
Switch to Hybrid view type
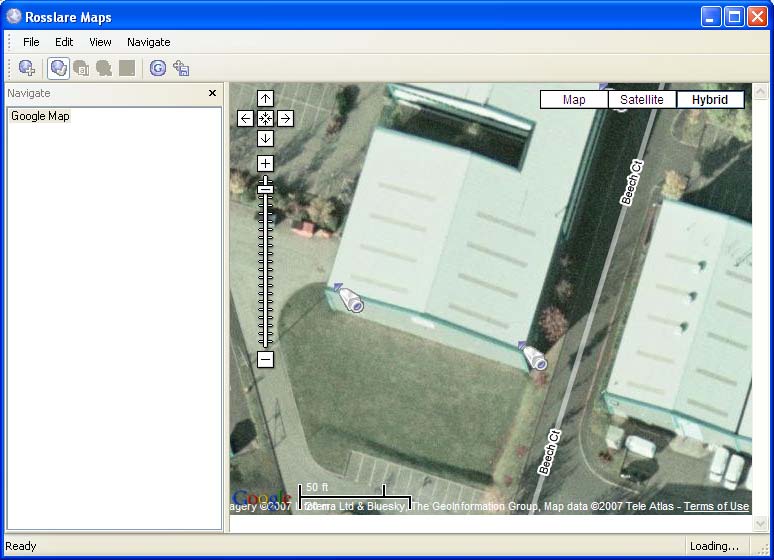click(710, 100)
